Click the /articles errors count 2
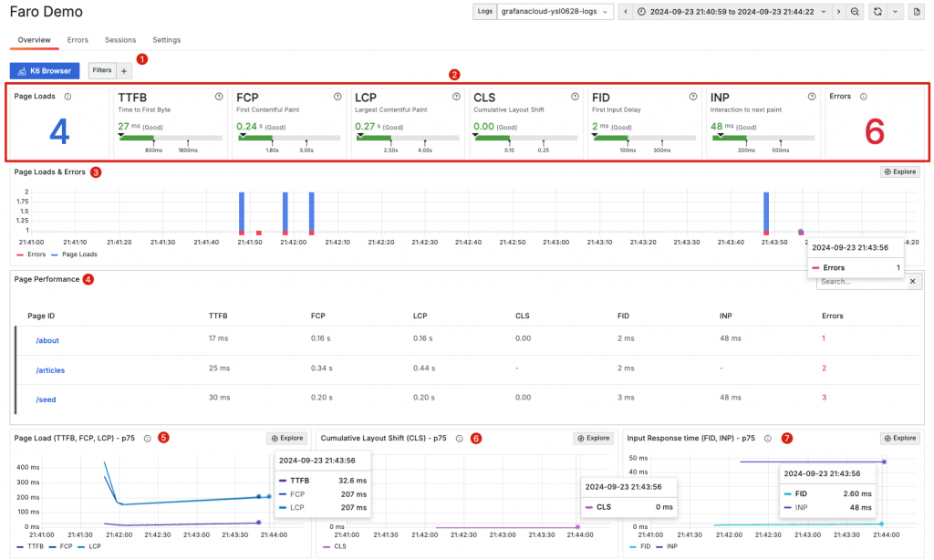Screen dimensions: 934x560 [x=824, y=368]
